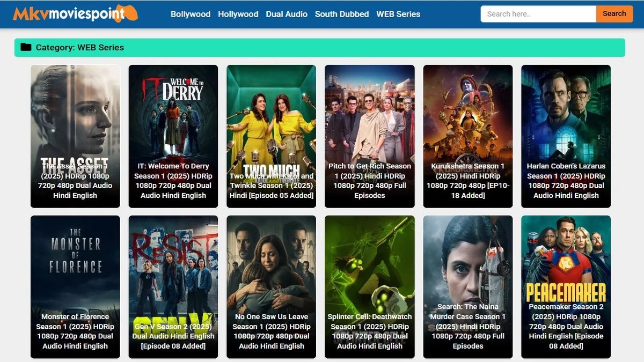Viewport: 644px width, 362px height.
Task: Open the Hollywood menu item
Action: tap(238, 14)
